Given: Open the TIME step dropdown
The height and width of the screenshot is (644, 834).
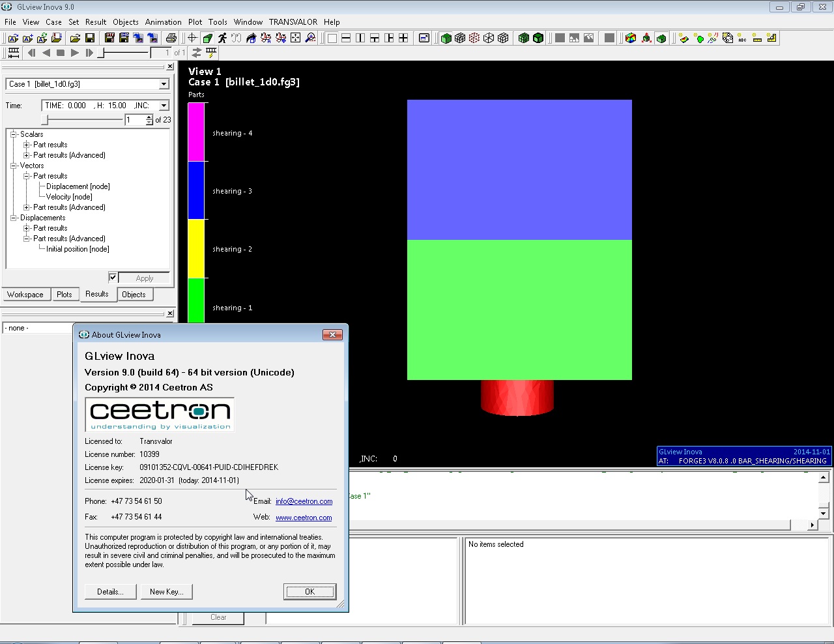Looking at the screenshot, I should pos(164,105).
